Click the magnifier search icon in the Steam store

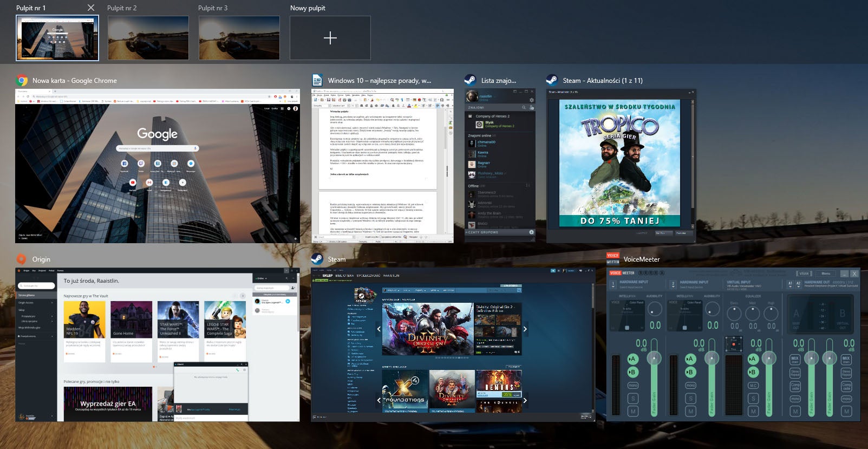(519, 290)
